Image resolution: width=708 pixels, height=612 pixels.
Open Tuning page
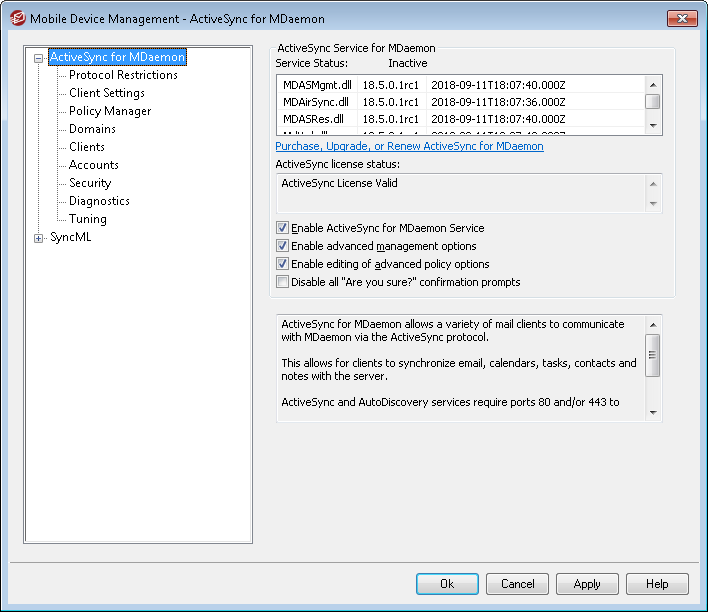pyautogui.click(x=88, y=219)
